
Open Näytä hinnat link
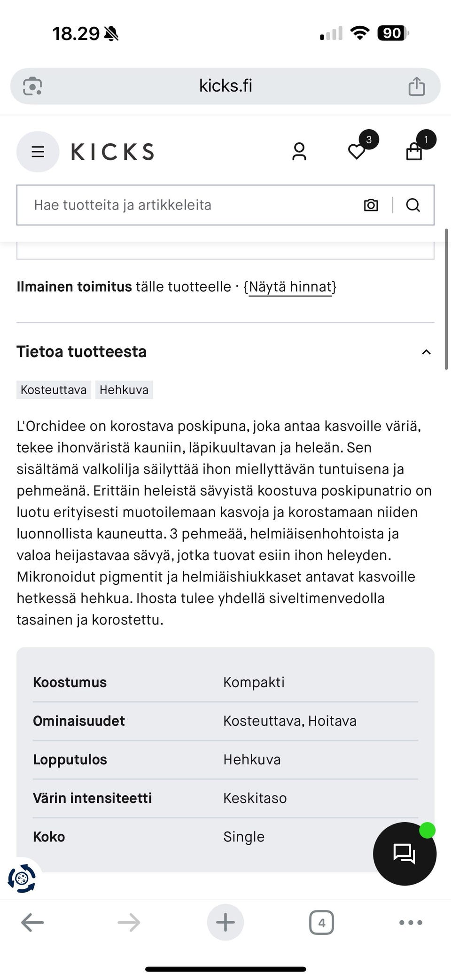click(x=289, y=286)
